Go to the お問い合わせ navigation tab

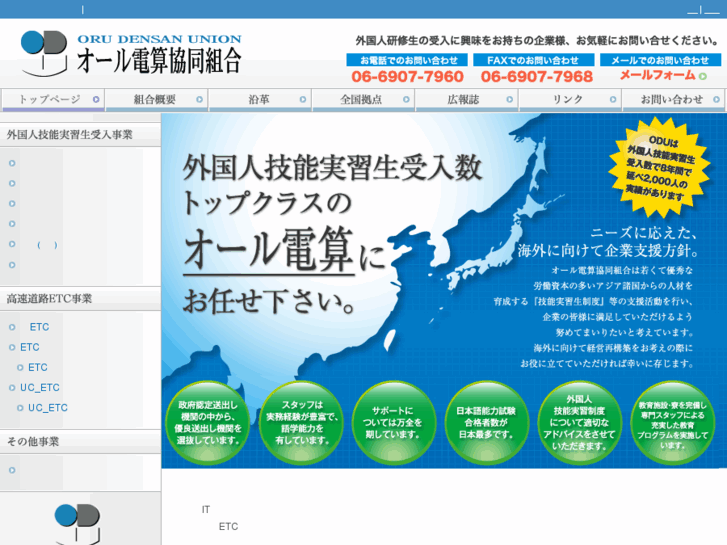[673, 100]
